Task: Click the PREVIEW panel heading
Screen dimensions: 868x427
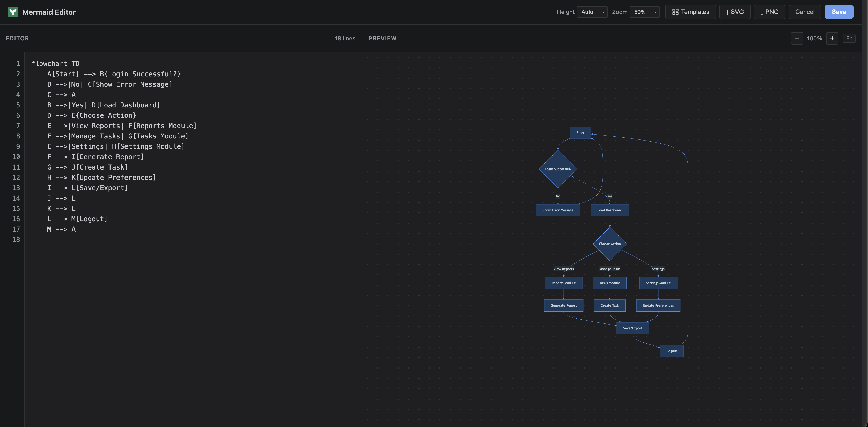Action: (382, 38)
